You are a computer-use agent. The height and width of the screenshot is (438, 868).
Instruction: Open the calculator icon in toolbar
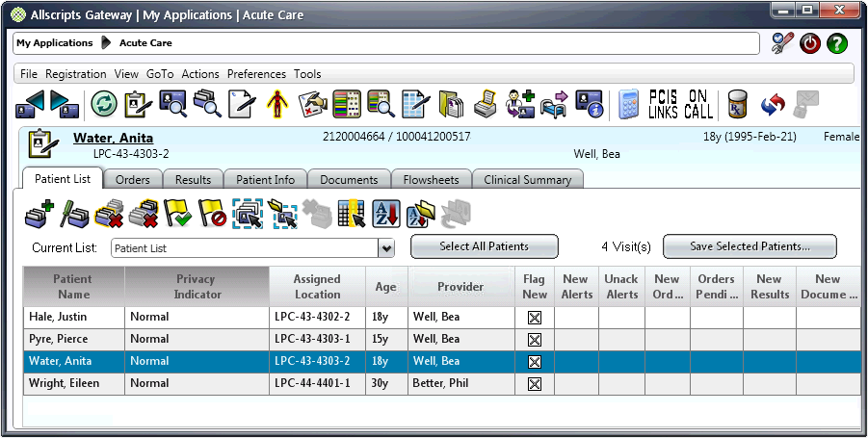pyautogui.click(x=629, y=103)
